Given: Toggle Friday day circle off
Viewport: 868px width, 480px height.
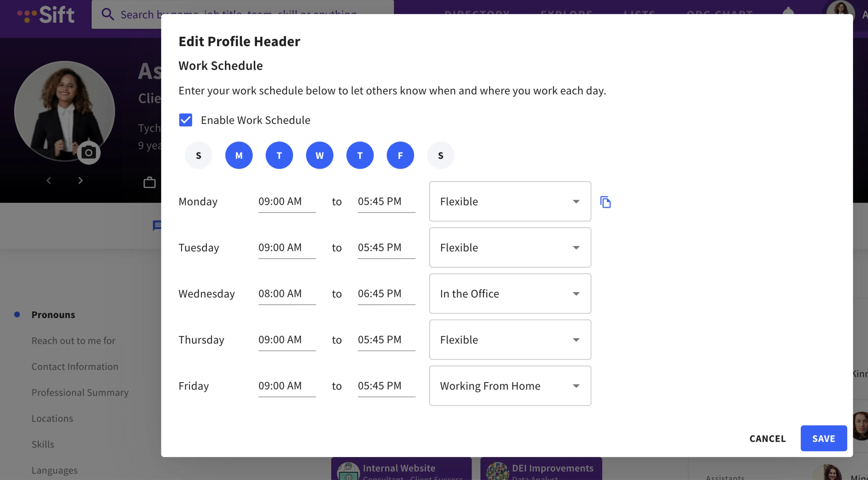Looking at the screenshot, I should tap(400, 155).
